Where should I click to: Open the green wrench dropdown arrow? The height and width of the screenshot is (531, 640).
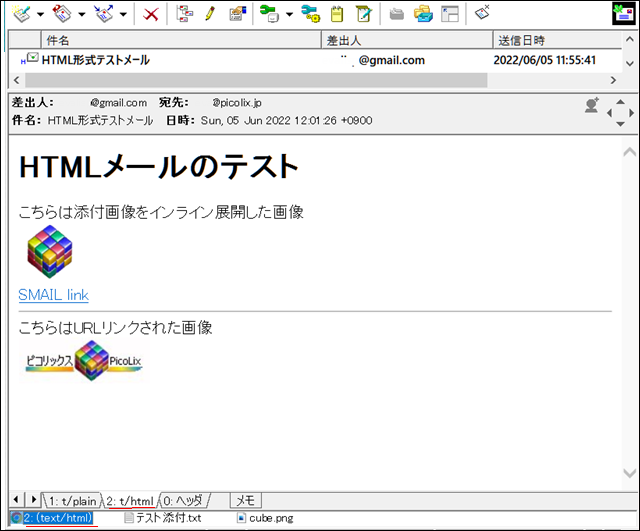point(289,15)
